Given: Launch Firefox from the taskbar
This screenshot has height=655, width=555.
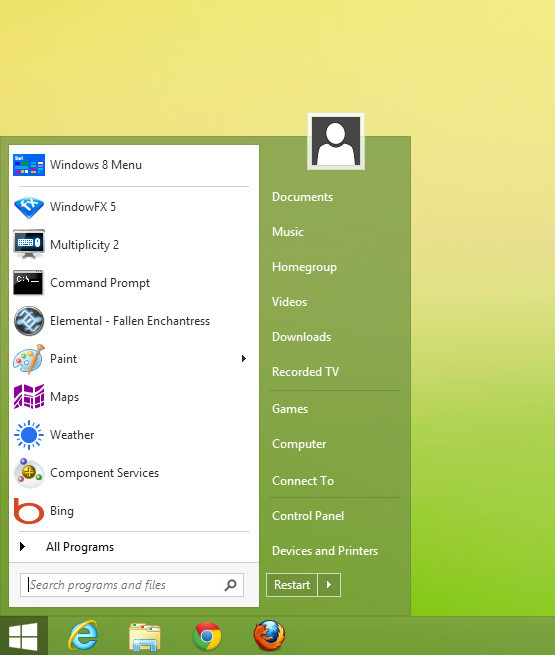Looking at the screenshot, I should [269, 635].
